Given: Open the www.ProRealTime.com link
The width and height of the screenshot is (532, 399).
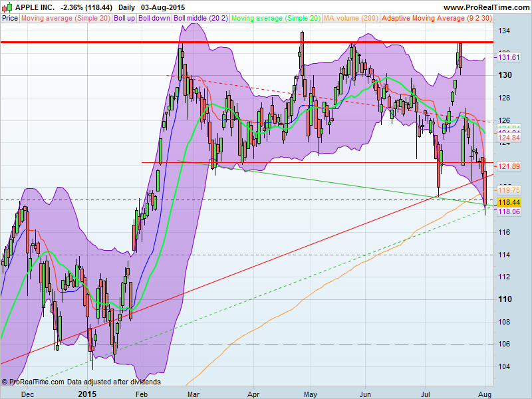Looking at the screenshot, I should 486,7.
